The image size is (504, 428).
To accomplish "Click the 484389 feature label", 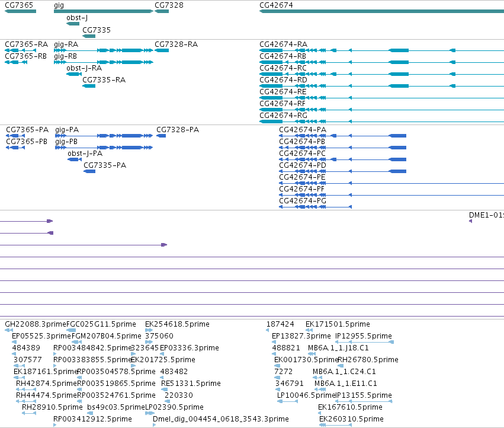I will tap(26, 348).
